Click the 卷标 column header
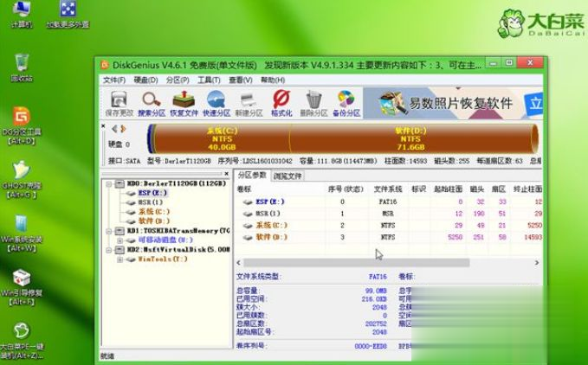588x365 pixels. coord(243,189)
